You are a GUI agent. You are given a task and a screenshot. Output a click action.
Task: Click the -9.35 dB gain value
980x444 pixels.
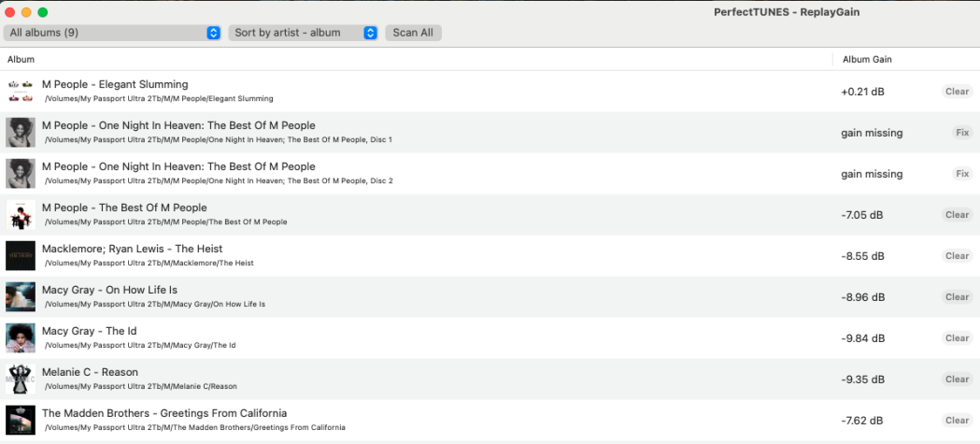pyautogui.click(x=863, y=380)
